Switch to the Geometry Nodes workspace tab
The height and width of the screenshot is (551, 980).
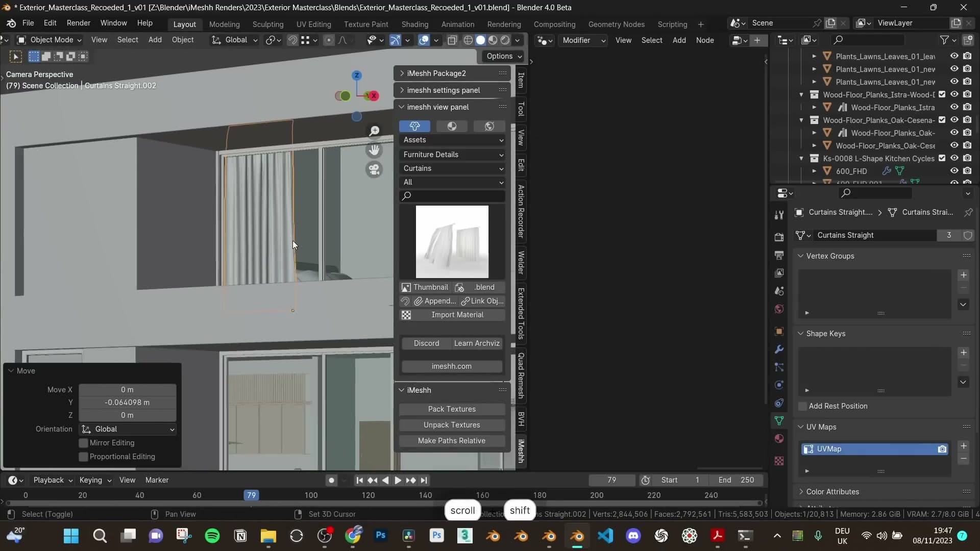click(616, 24)
